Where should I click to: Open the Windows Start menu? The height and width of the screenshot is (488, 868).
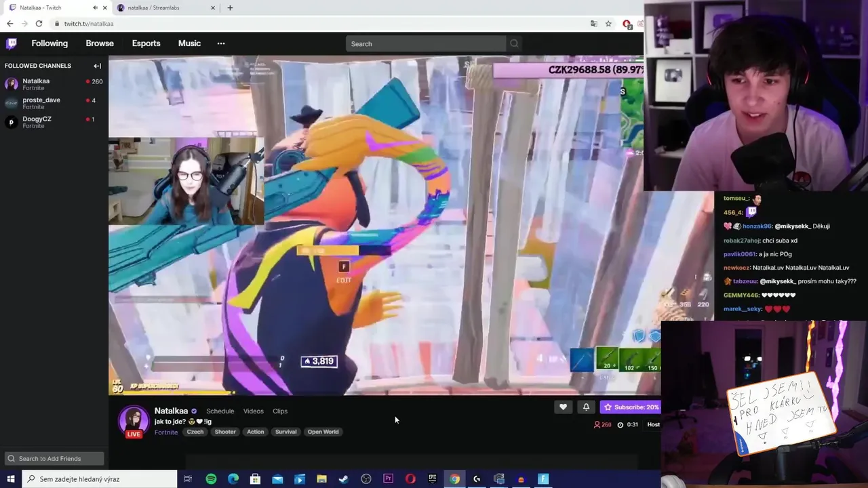click(11, 479)
